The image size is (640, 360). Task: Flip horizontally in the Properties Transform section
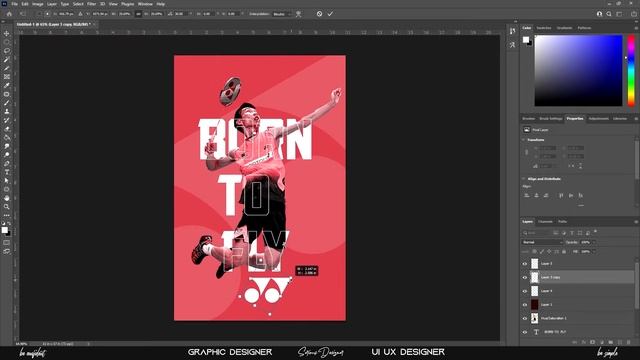(571, 166)
